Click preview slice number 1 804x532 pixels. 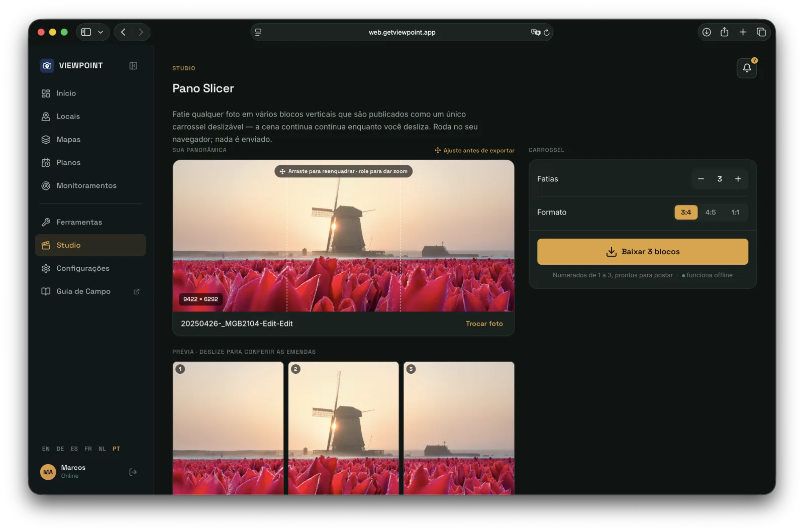click(228, 428)
